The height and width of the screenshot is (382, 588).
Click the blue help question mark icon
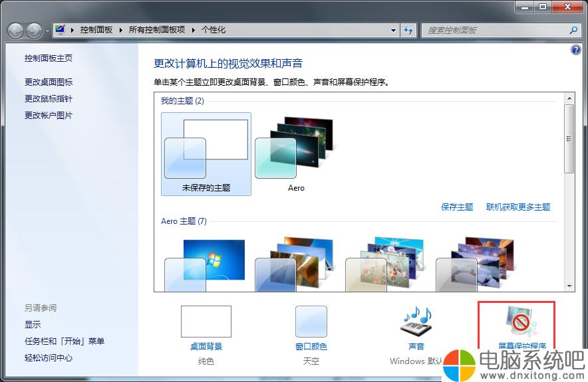(x=576, y=50)
